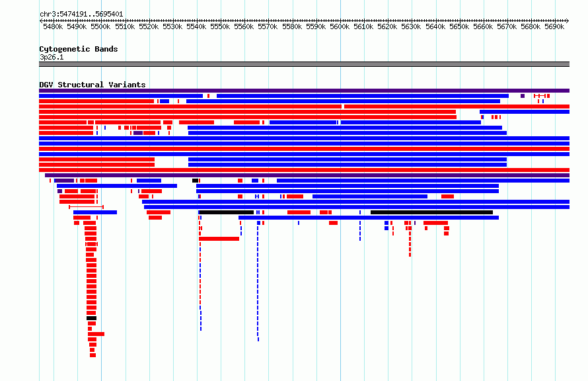Select the red bar spanning 5540k to 5557k
The height and width of the screenshot is (381, 588).
tap(219, 239)
